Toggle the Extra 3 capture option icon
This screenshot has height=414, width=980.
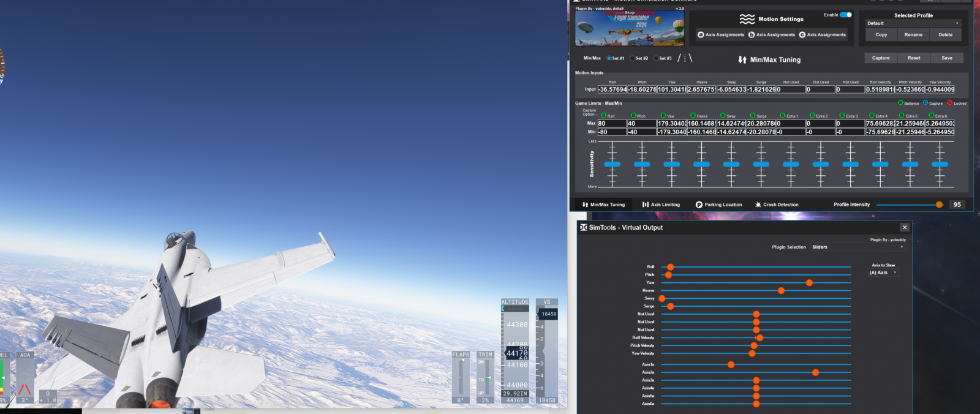842,115
